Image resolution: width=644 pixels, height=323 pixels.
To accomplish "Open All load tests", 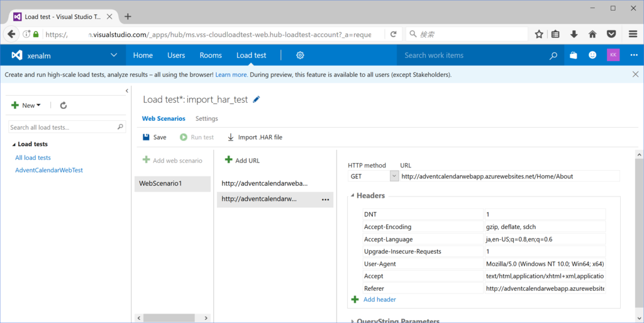I will (33, 157).
